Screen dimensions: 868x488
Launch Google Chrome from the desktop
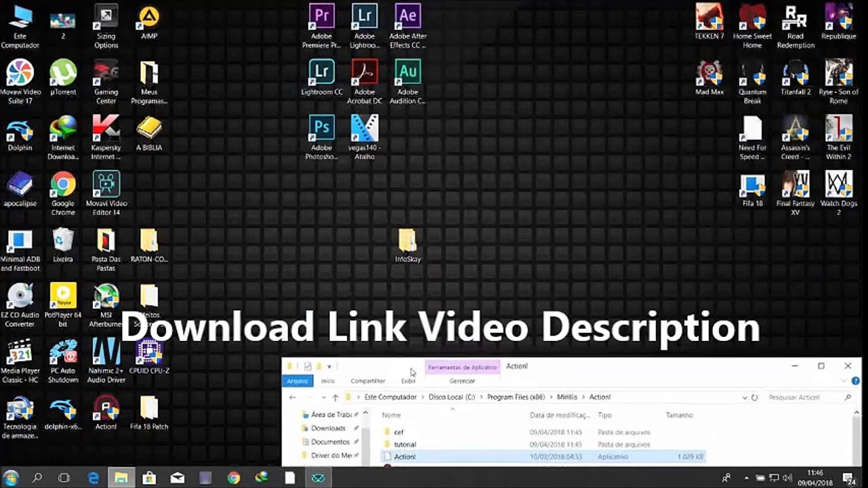[x=63, y=193]
